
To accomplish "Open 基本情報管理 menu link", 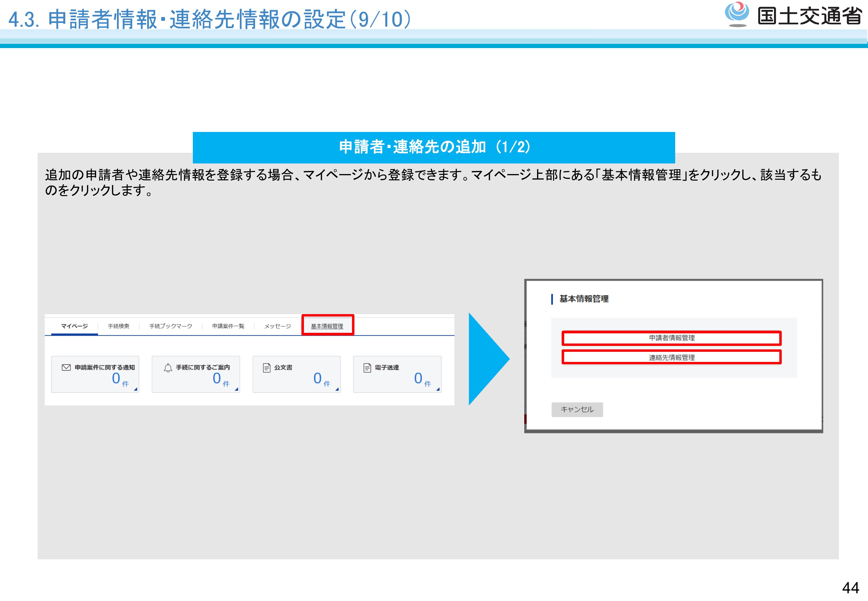I will click(x=327, y=326).
